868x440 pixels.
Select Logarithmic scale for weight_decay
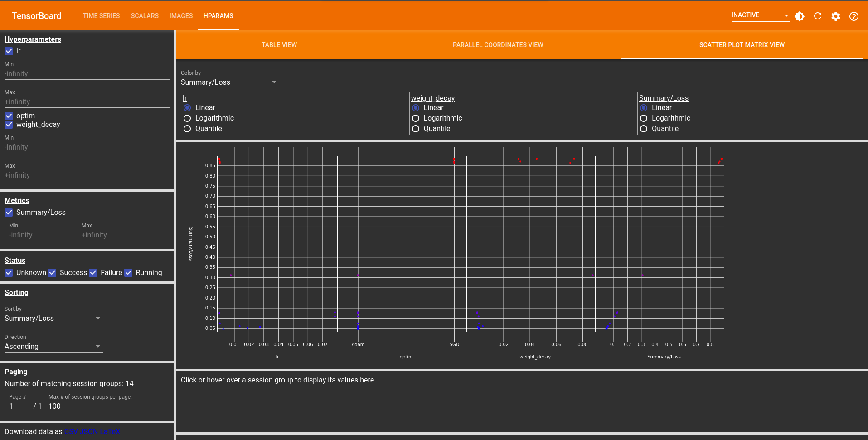pyautogui.click(x=416, y=118)
